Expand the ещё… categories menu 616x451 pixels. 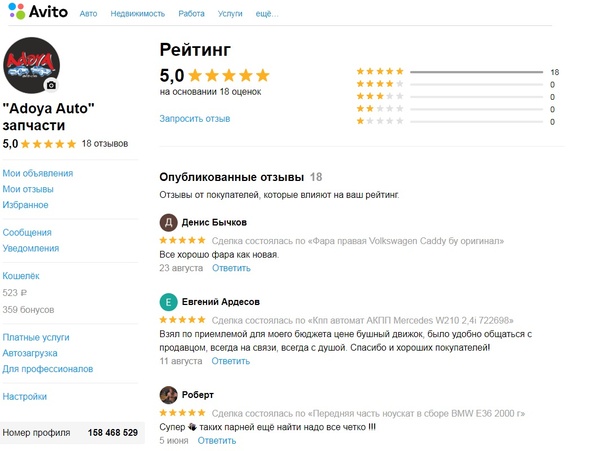[267, 14]
